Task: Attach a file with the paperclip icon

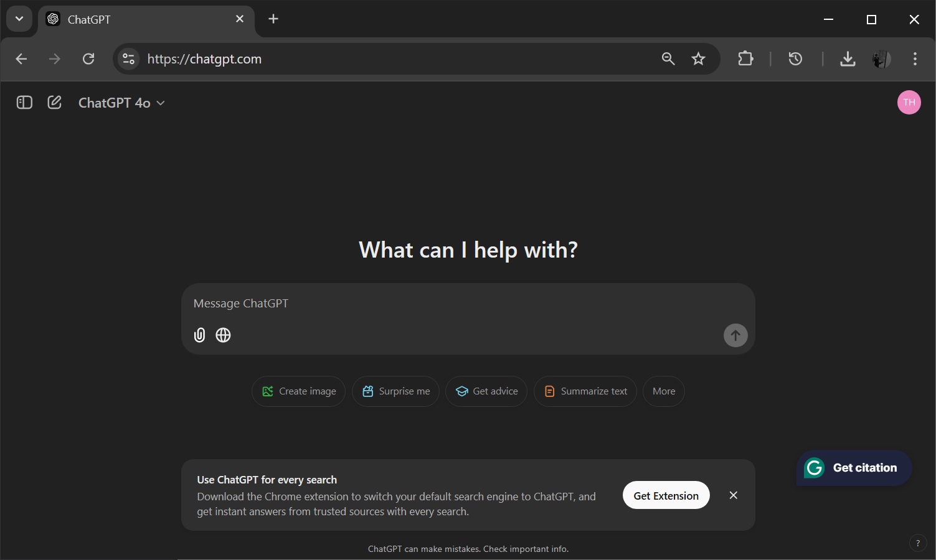Action: click(199, 335)
